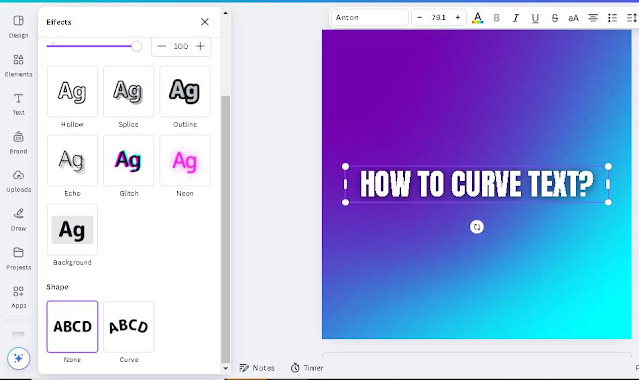Open the Brand sidebar panel
This screenshot has height=380, width=639.
(18, 143)
